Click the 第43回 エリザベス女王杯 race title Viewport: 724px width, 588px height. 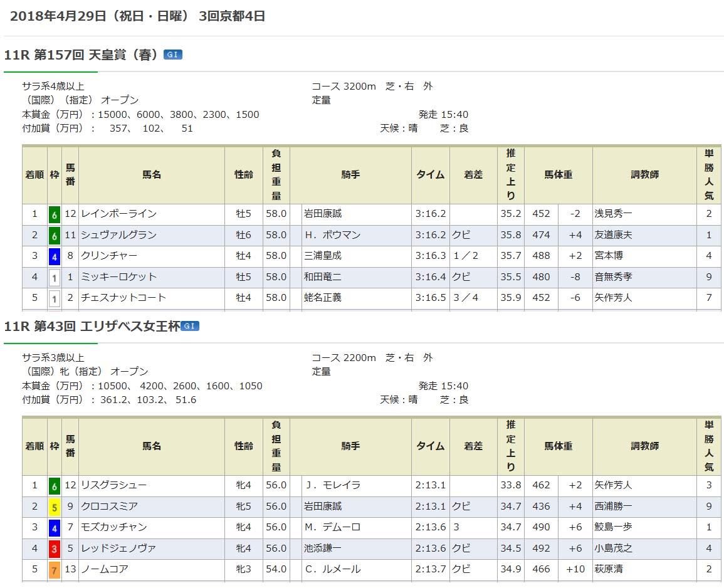(x=92, y=326)
